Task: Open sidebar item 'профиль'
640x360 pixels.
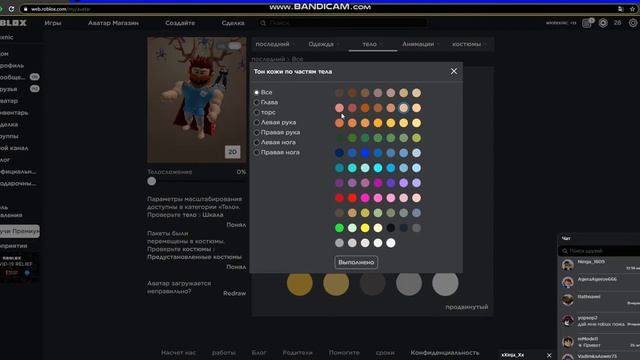Action: 12,65
